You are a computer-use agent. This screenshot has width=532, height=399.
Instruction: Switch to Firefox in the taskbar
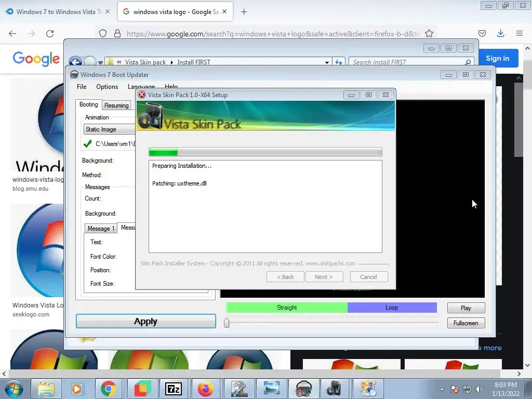click(206, 389)
